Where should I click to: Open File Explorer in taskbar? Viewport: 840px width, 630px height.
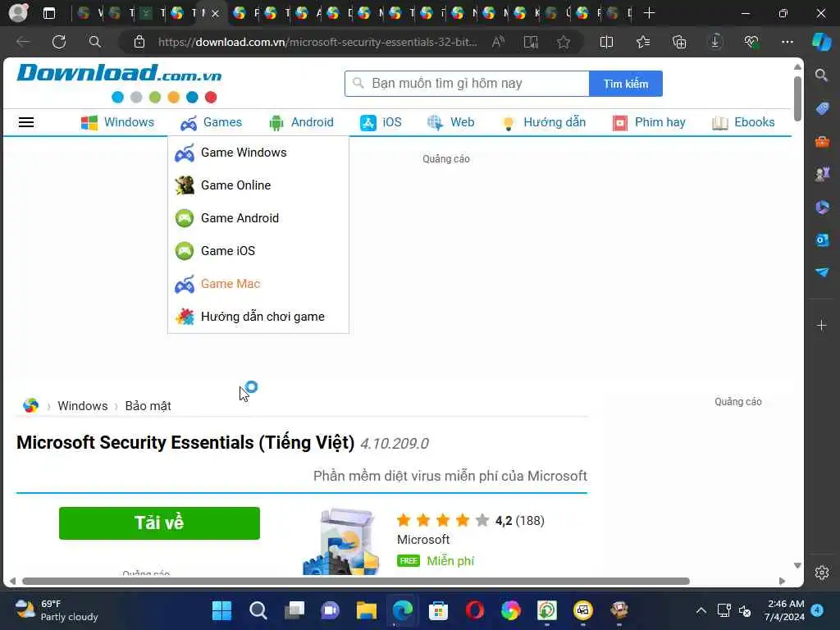367,610
